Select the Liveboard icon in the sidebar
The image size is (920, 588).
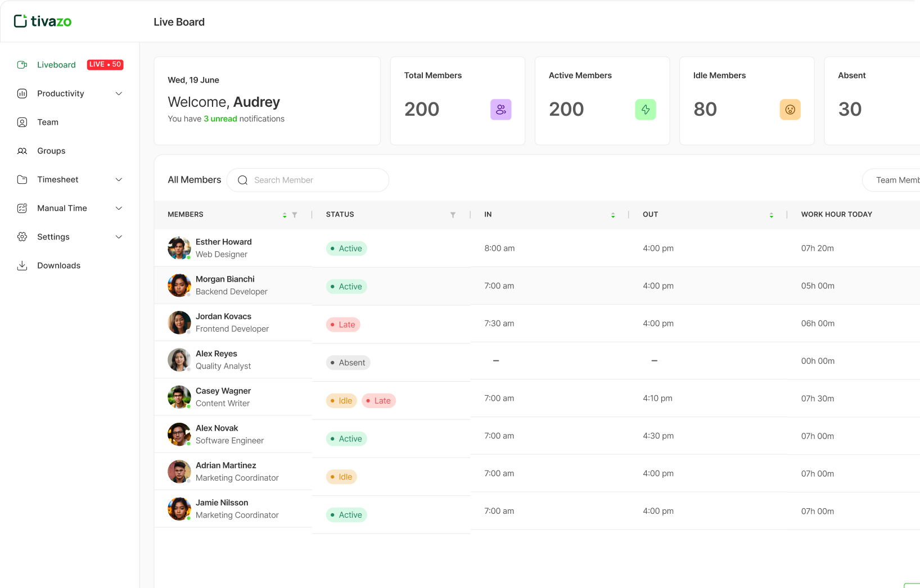(x=22, y=65)
